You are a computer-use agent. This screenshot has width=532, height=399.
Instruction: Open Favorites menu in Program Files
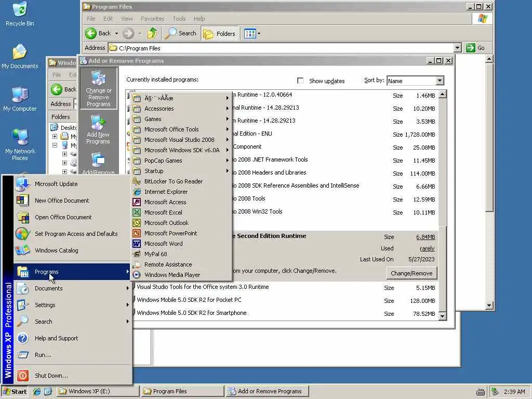pos(152,19)
